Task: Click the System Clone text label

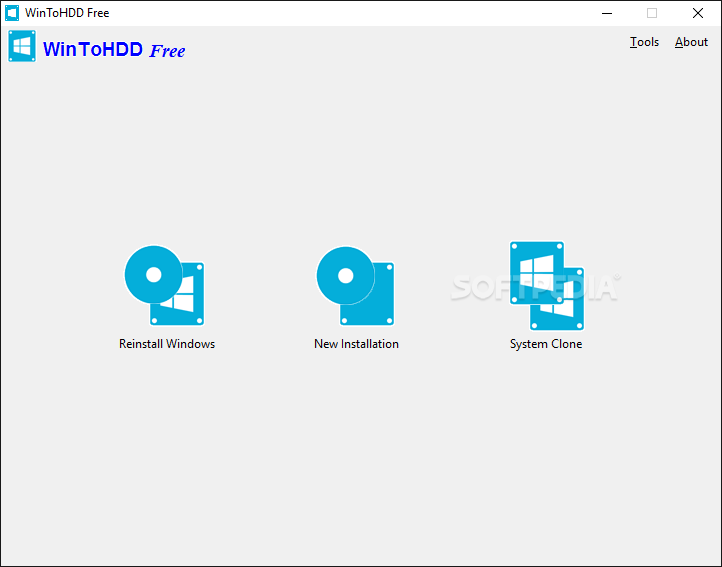Action: [546, 344]
